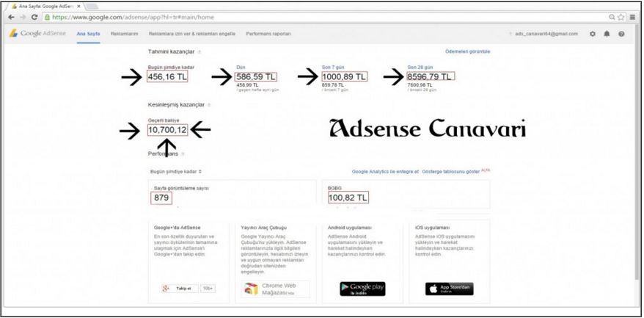The image size is (644, 318).
Task: Click the previous 28 days value 7600,98 TL
Action: (420, 84)
